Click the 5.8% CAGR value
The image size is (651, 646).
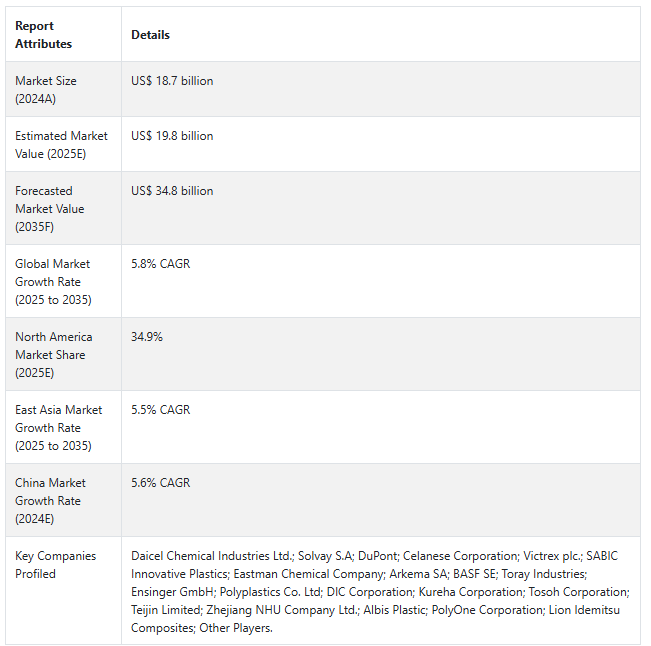pos(160,264)
